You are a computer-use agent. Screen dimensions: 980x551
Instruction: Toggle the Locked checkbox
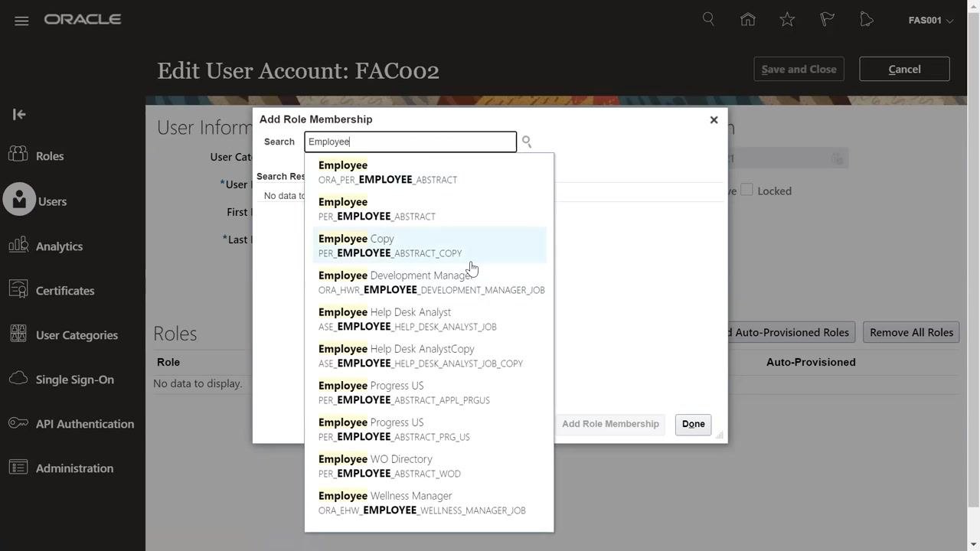pyautogui.click(x=746, y=190)
